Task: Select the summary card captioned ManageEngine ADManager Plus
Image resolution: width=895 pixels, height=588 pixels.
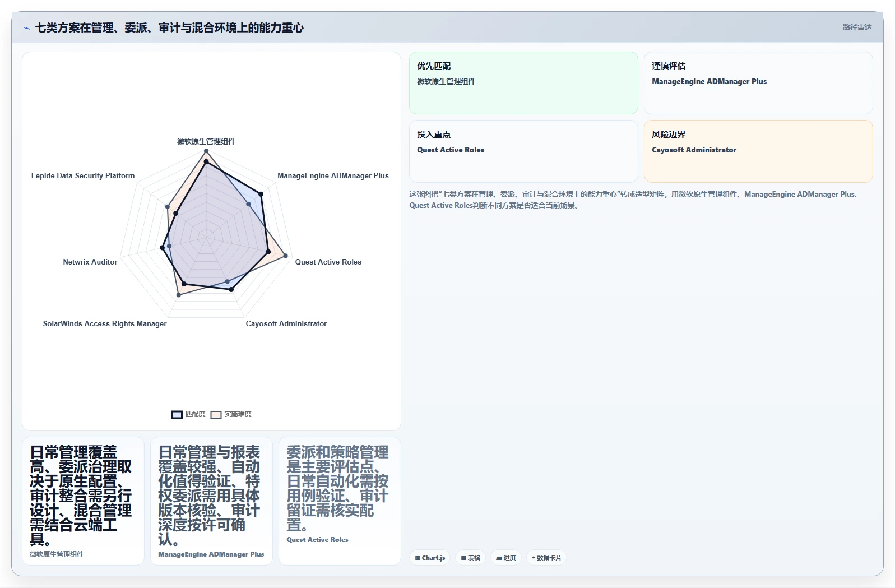Action: [x=211, y=501]
